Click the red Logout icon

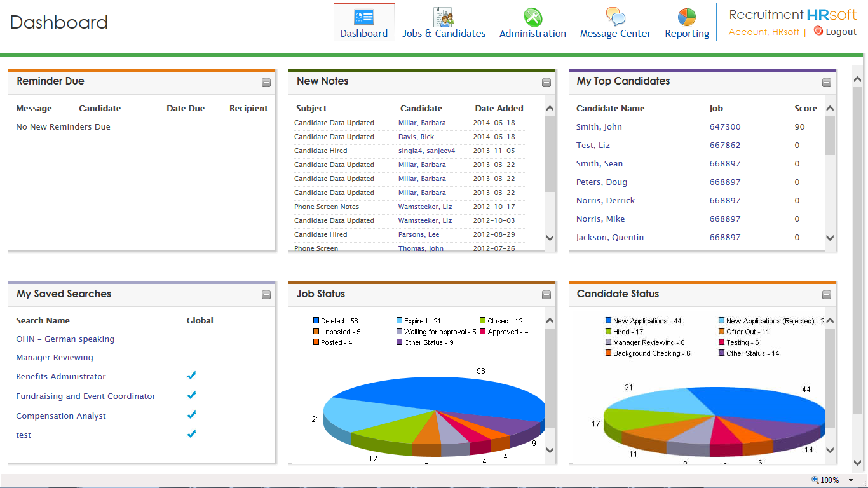pyautogui.click(x=819, y=31)
